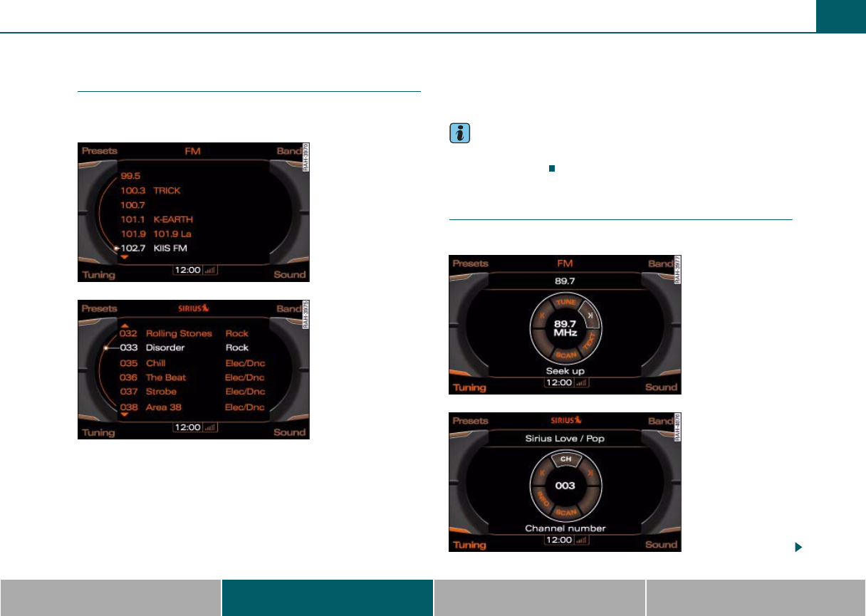Click the down arrow below 038 Area 38
Viewport: 866px width, 616px height.
(x=124, y=415)
